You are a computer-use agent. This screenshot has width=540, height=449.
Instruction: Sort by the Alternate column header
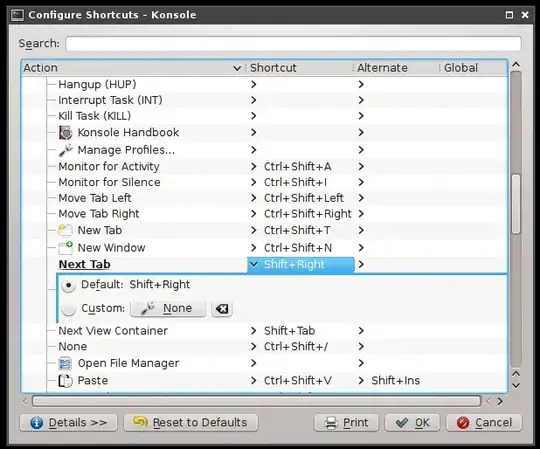pyautogui.click(x=396, y=68)
